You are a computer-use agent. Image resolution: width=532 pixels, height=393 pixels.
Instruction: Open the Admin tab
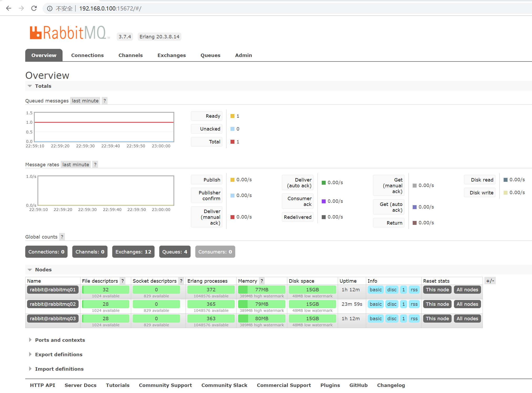(x=243, y=55)
